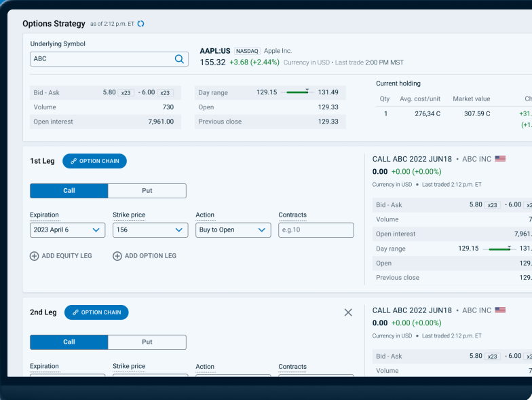Open the 1st Leg Action dropdown

pyautogui.click(x=233, y=230)
